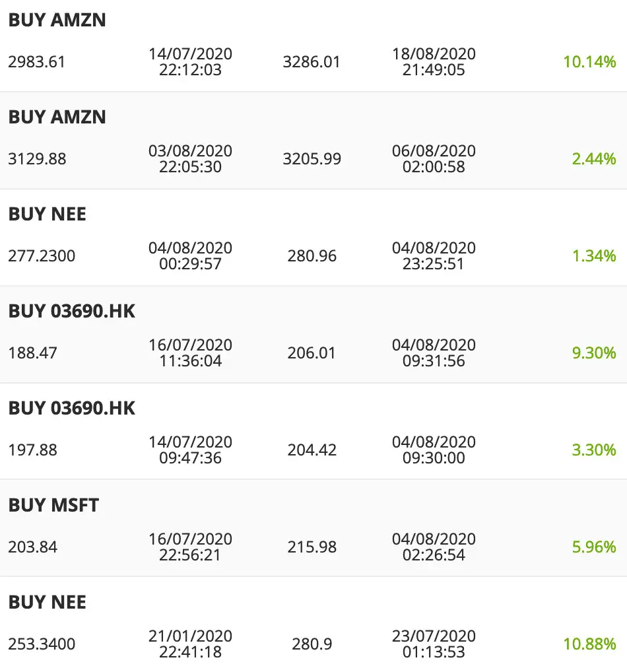This screenshot has width=627, height=672.
Task: Select the 18/08/2020 21:49:05 close date
Action: (434, 61)
